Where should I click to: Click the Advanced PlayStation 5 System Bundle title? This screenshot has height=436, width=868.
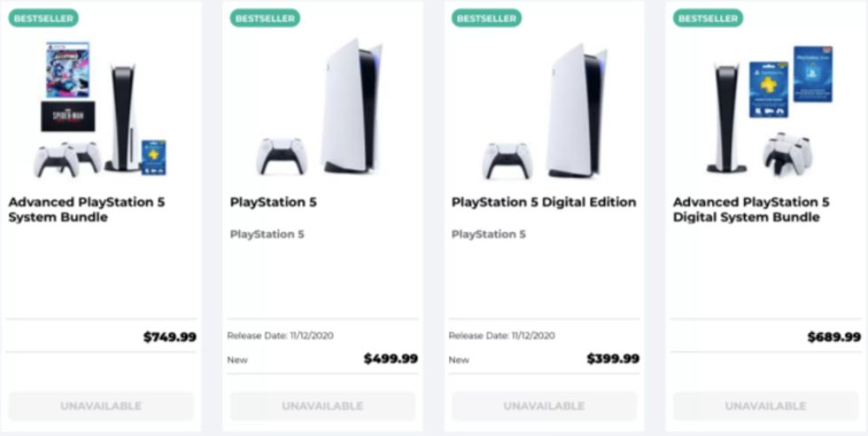(87, 209)
